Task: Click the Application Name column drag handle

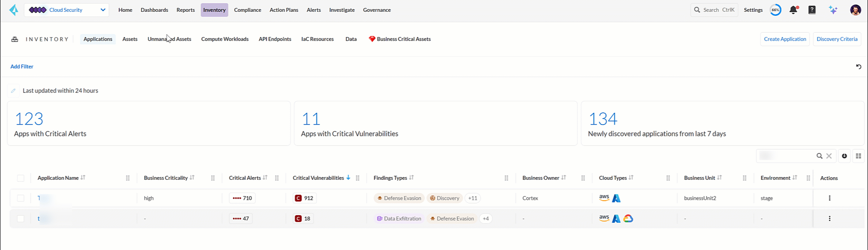Action: 128,178
